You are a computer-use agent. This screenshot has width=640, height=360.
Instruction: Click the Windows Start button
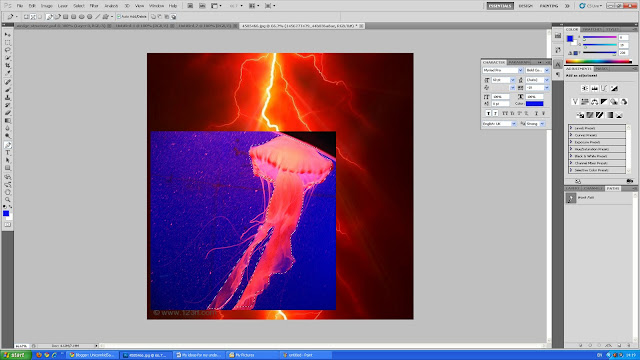[x=16, y=355]
